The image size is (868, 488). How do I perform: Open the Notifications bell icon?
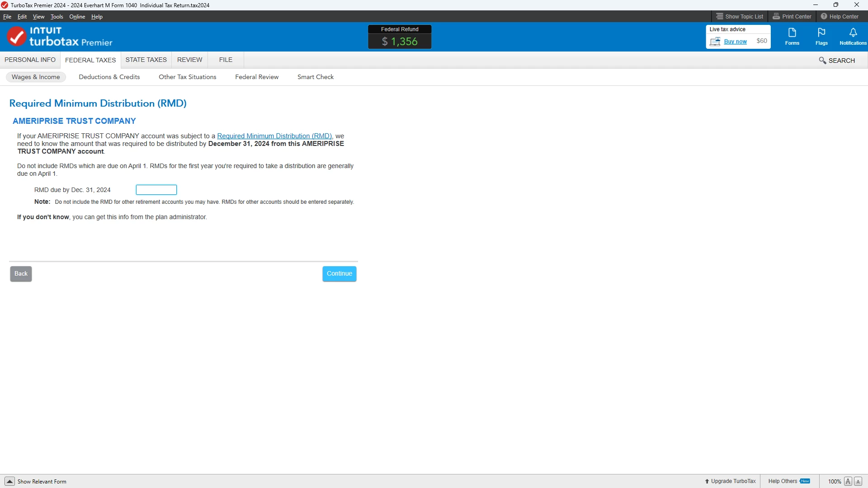(853, 33)
